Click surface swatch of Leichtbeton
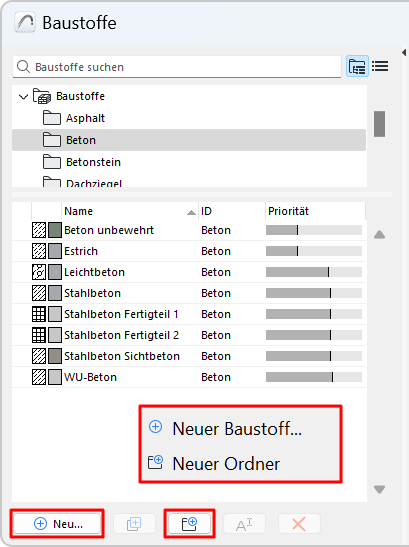Viewport: 409px width, 547px height. [55, 272]
